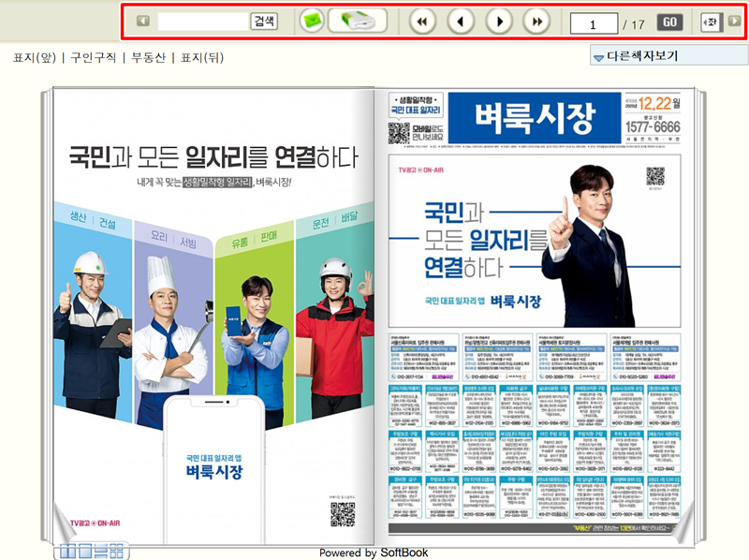Go to previous page with left arrow
Screen dimensions: 749x560
461,22
